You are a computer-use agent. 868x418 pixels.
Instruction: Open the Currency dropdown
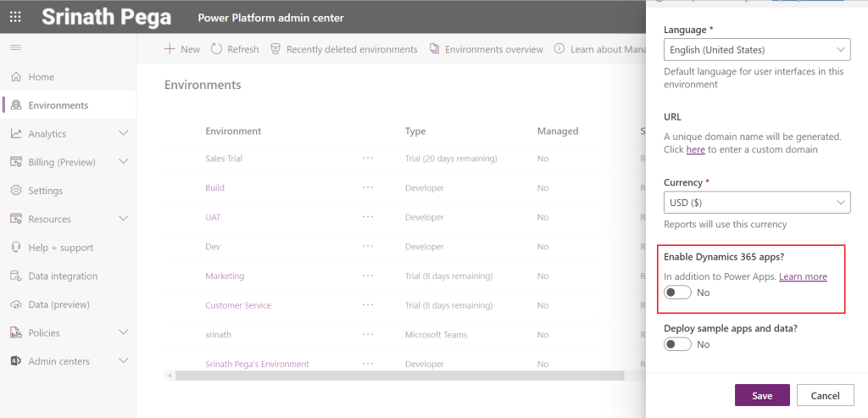click(x=757, y=203)
